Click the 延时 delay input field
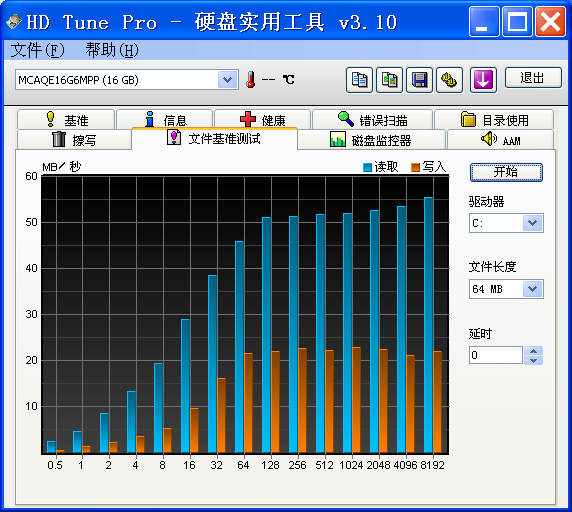This screenshot has width=572, height=512. pyautogui.click(x=496, y=355)
